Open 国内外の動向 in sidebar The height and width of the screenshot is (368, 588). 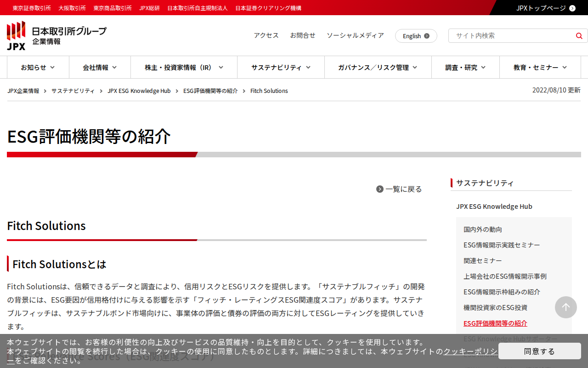click(483, 229)
